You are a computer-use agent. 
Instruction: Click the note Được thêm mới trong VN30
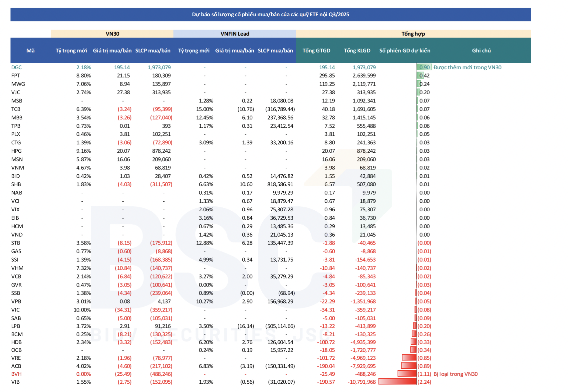467,67
